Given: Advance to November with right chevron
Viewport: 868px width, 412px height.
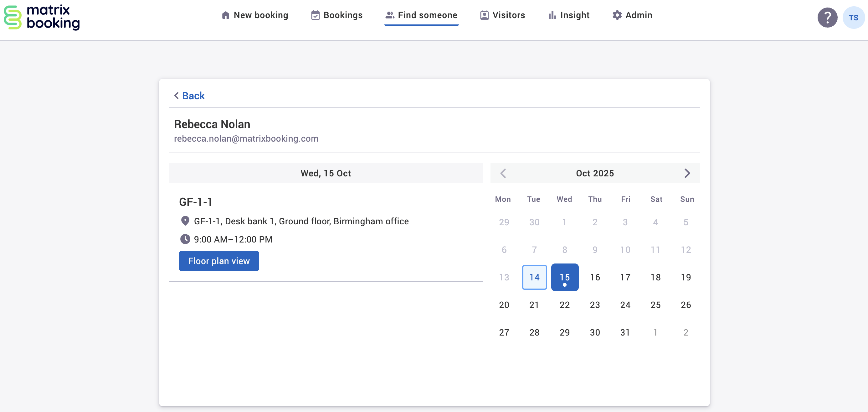Looking at the screenshot, I should tap(687, 173).
